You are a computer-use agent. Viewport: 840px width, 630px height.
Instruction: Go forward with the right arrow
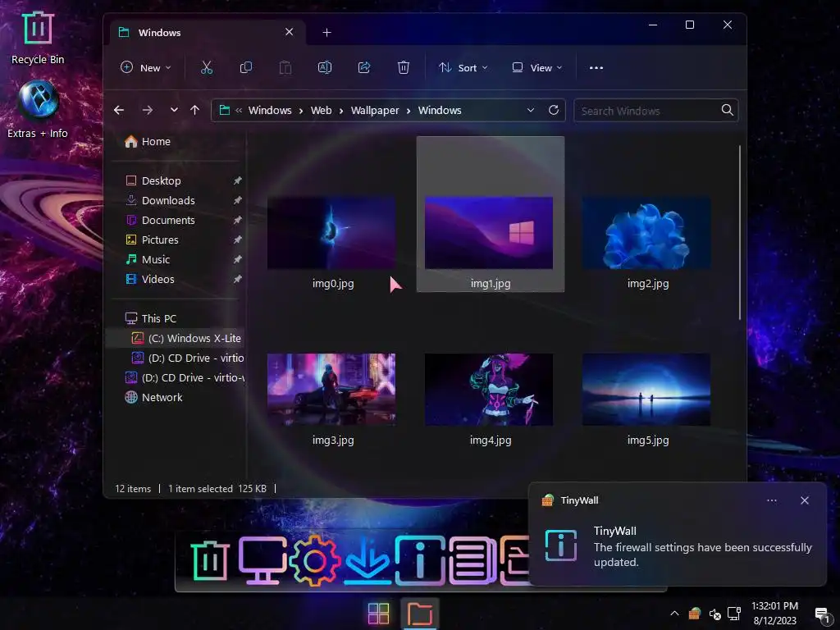pyautogui.click(x=148, y=111)
